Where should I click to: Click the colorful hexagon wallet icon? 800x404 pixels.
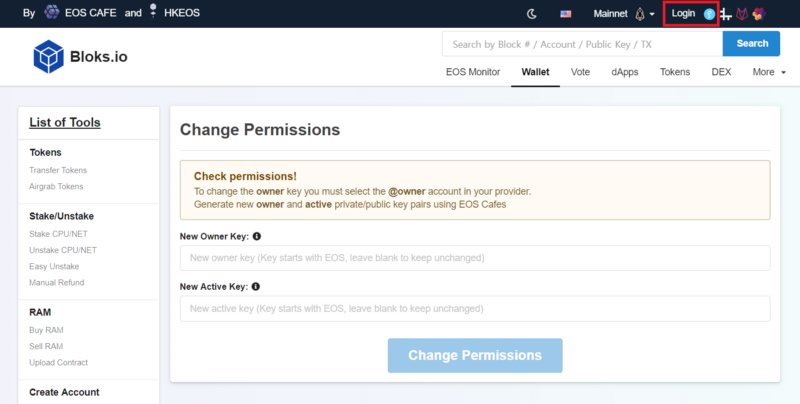click(x=759, y=14)
